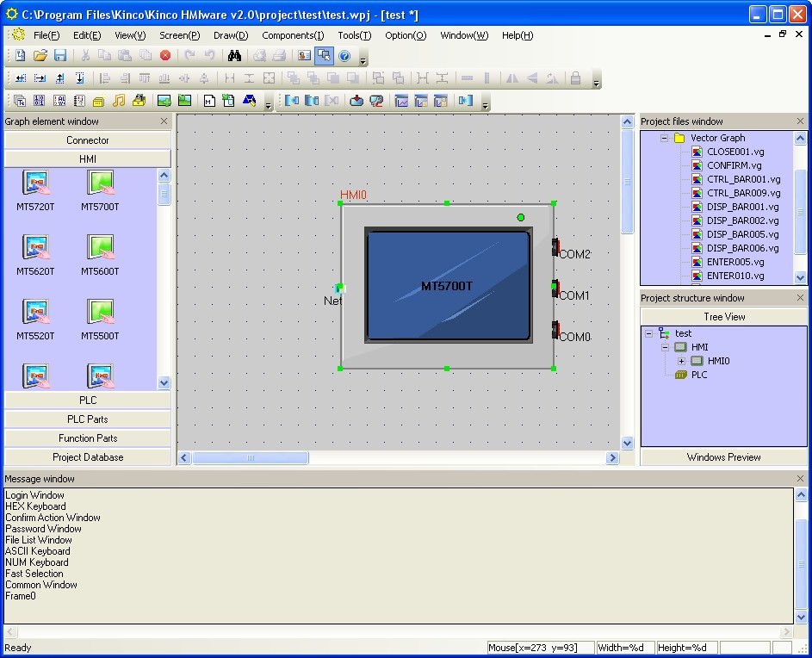Open the Alarm information icon

[x=59, y=101]
